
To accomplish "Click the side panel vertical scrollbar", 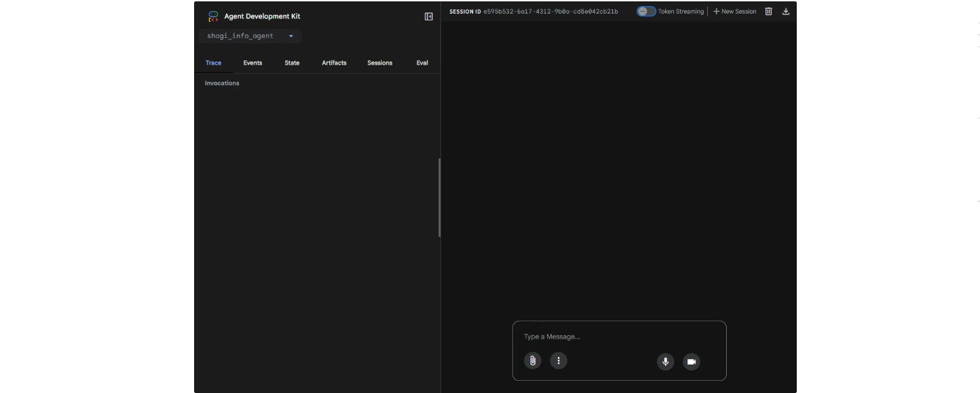I will (439, 198).
